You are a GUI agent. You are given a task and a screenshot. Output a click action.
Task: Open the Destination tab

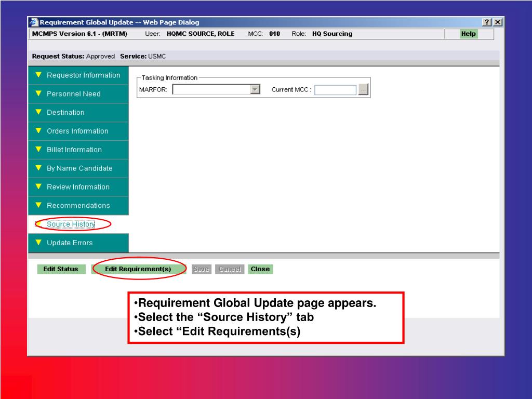(78, 113)
